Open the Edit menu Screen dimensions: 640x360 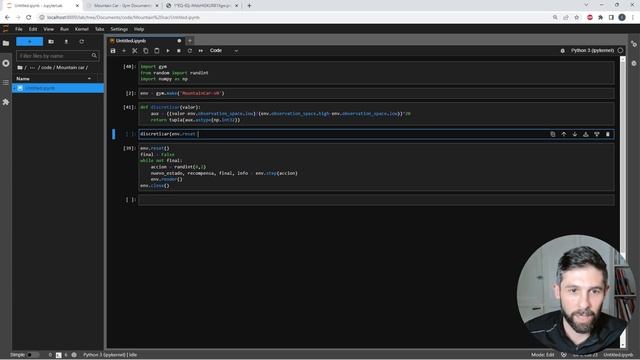33,29
